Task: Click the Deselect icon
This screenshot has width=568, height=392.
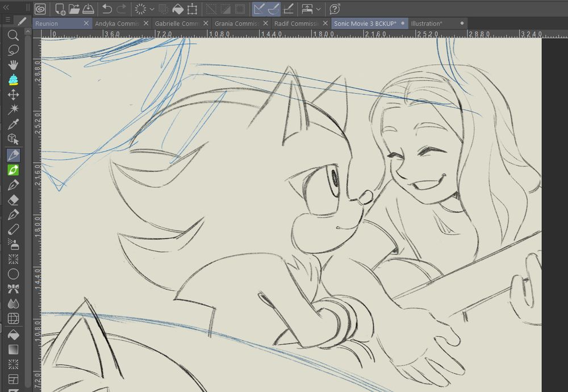Action: 211,9
